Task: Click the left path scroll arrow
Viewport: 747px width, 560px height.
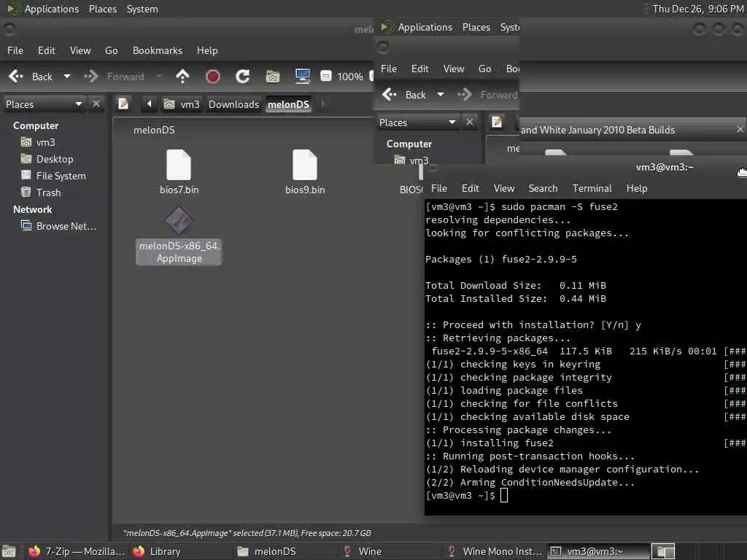Action: pyautogui.click(x=149, y=104)
